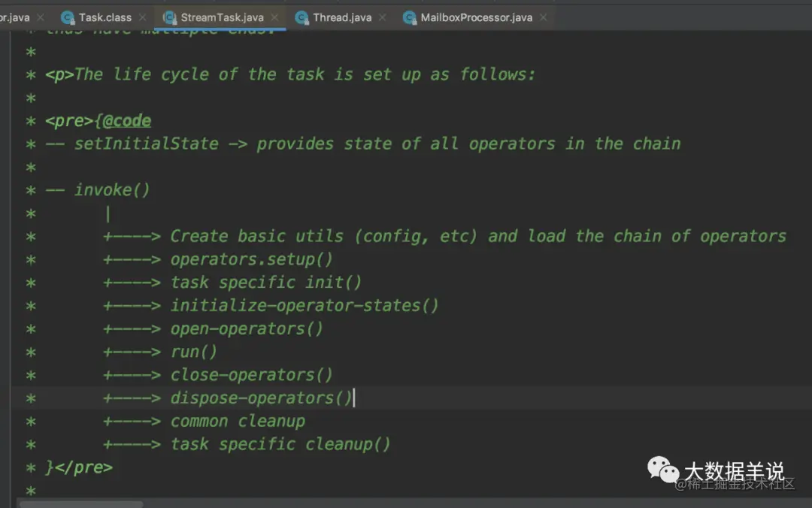
Task: Click the horizontal scrollbar thumb
Action: (x=81, y=503)
